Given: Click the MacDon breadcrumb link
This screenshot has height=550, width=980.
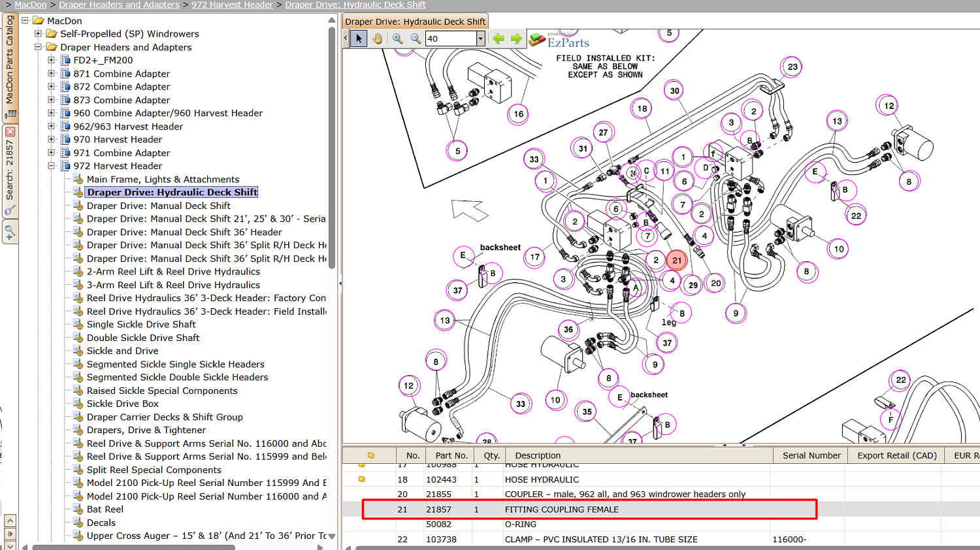Looking at the screenshot, I should [x=31, y=5].
